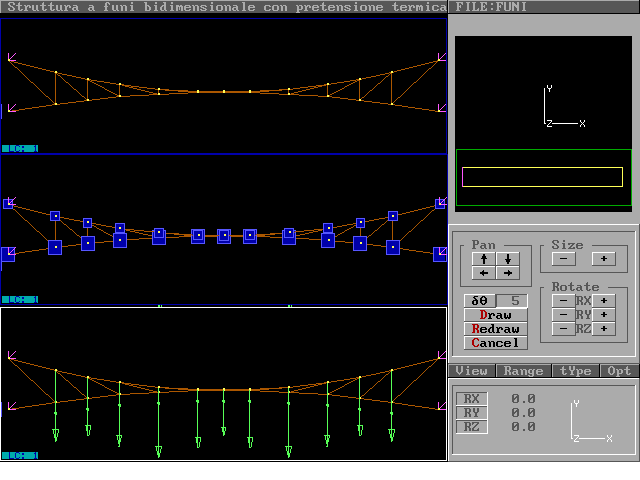Open the Opt options tab
The image size is (640, 480).
coord(619,371)
